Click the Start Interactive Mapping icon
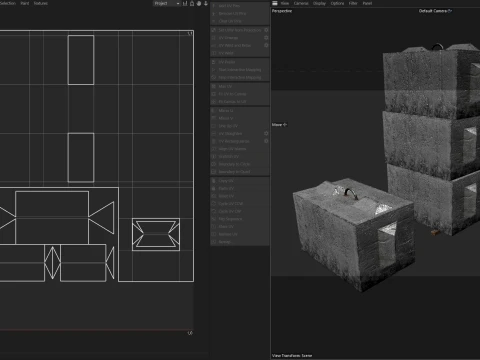The image size is (480, 360). (214, 70)
